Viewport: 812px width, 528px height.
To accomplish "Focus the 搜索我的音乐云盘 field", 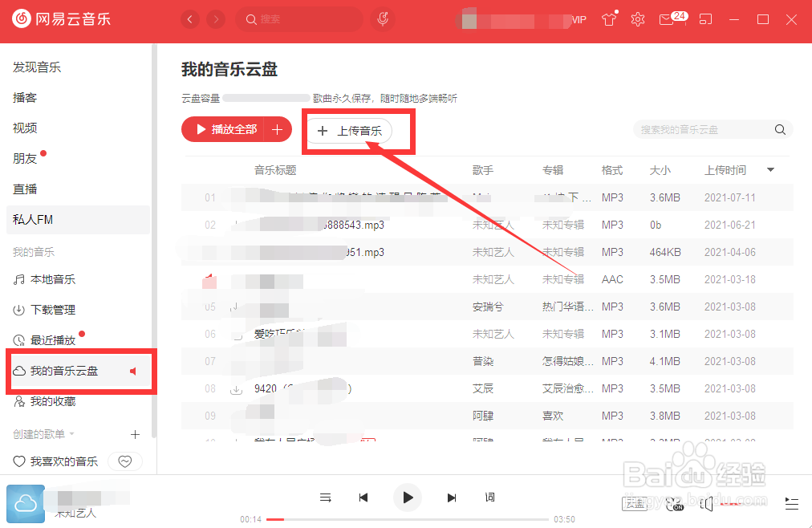I will coord(713,129).
